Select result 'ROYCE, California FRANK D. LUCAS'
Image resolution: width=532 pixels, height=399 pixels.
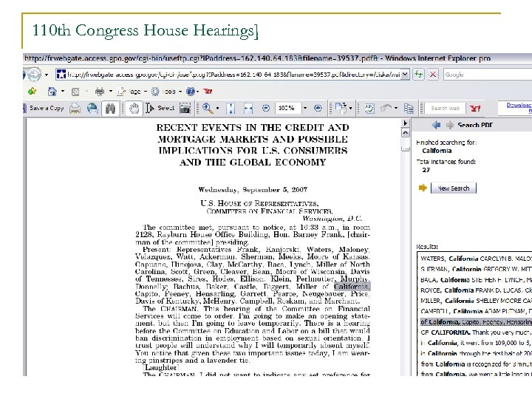(x=476, y=290)
